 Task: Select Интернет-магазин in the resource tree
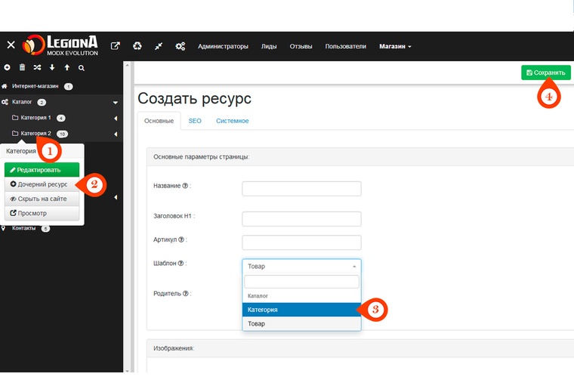click(35, 86)
